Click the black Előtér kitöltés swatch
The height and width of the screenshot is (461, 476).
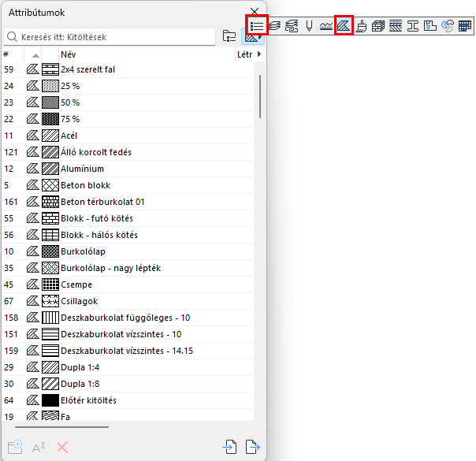pos(50,400)
